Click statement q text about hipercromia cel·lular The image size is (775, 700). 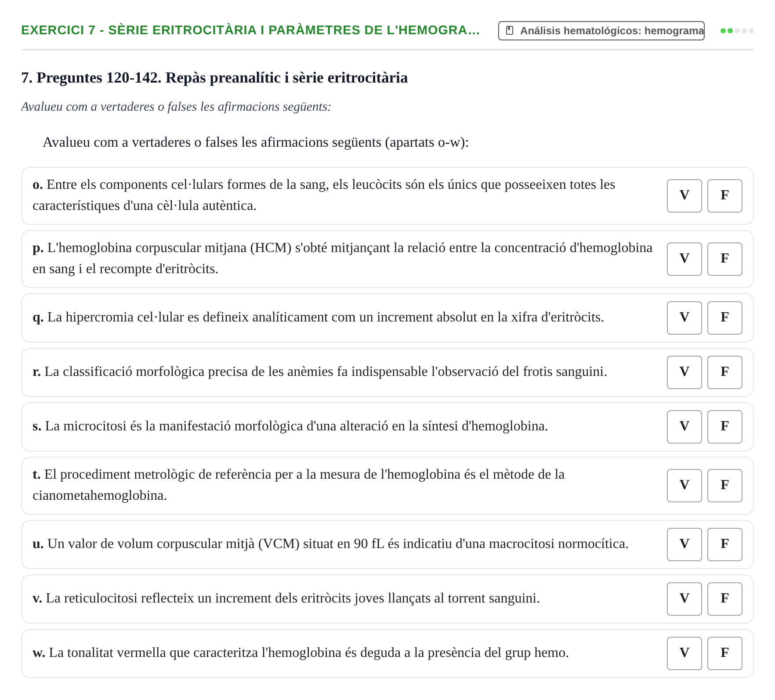click(x=318, y=317)
